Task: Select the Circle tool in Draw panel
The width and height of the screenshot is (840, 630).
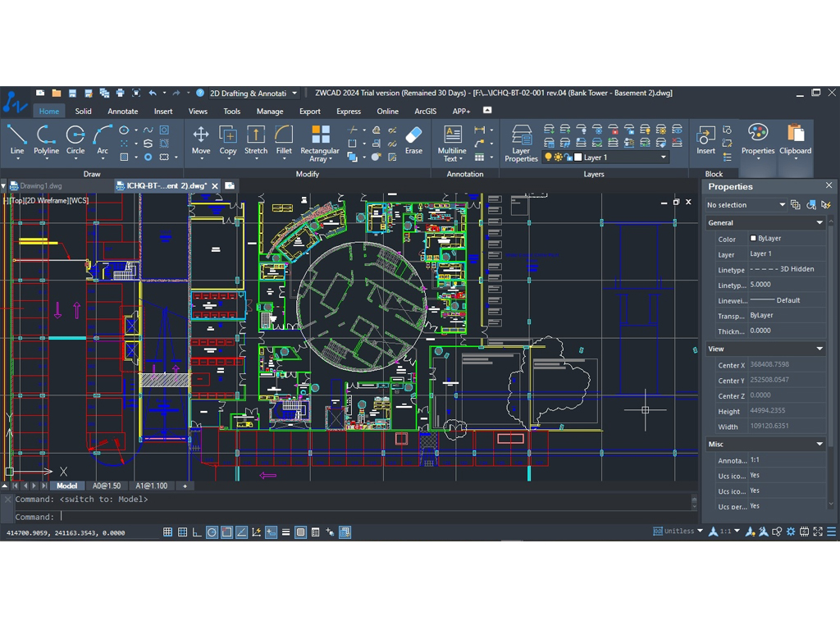Action: click(75, 139)
